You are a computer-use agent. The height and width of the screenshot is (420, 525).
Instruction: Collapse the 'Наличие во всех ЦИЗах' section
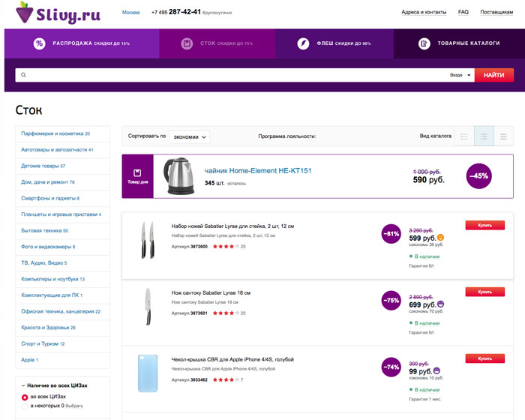coord(54,385)
